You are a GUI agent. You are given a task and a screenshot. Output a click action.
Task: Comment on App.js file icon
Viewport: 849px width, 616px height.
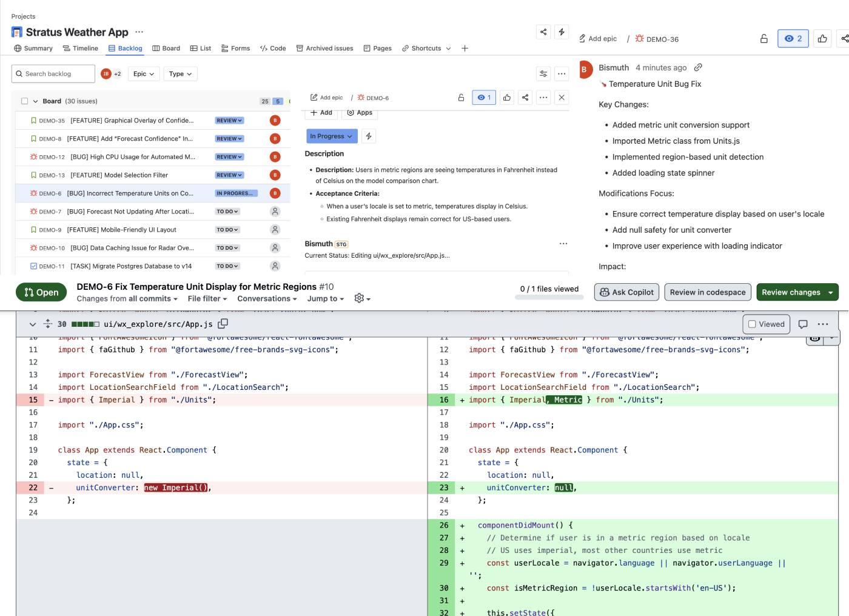(803, 324)
